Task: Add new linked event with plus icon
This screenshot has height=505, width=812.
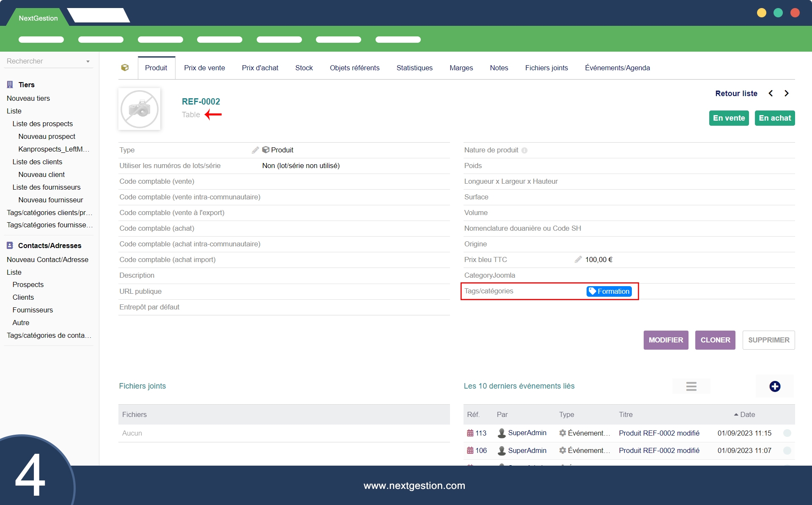Action: pos(774,386)
